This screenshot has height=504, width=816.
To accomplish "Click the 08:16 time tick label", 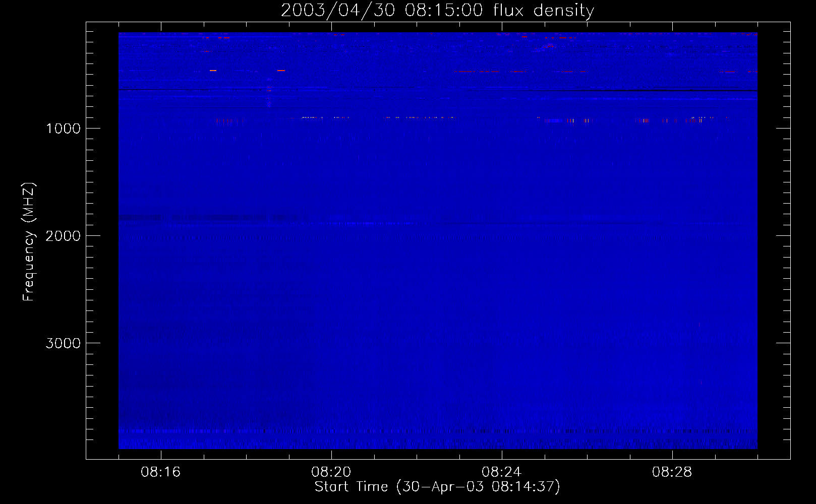I will click(161, 472).
